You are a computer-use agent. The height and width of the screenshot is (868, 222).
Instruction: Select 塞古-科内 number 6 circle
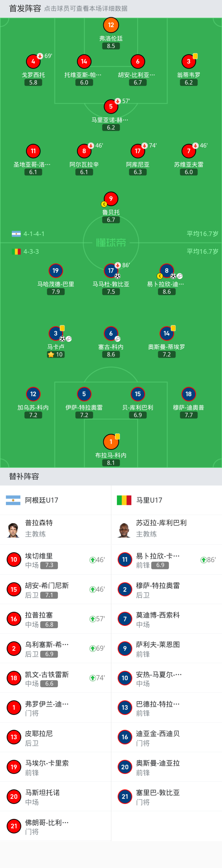[111, 333]
